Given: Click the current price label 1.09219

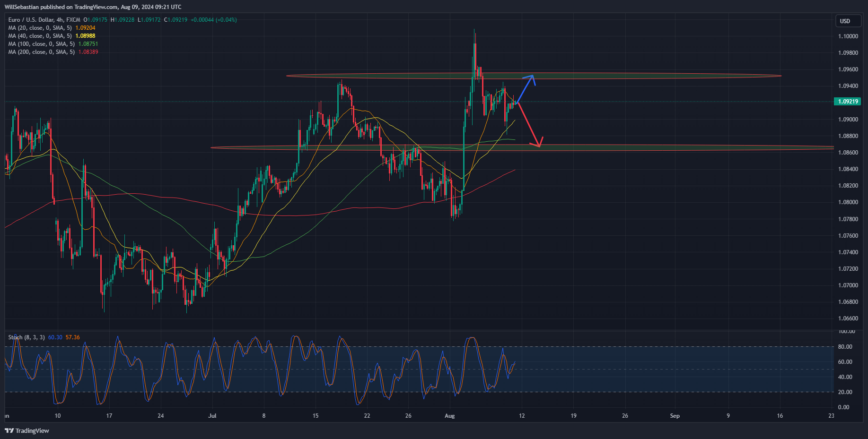Looking at the screenshot, I should coord(848,102).
